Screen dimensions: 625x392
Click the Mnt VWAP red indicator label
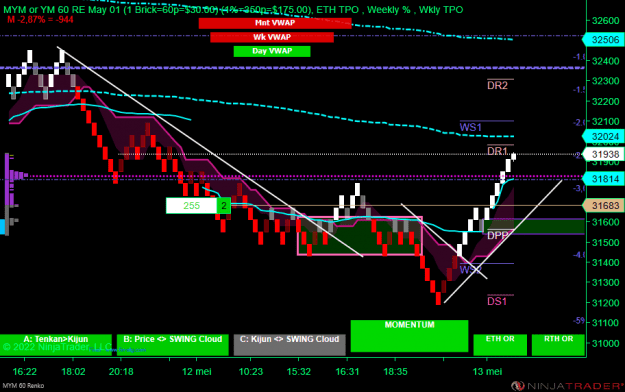275,23
